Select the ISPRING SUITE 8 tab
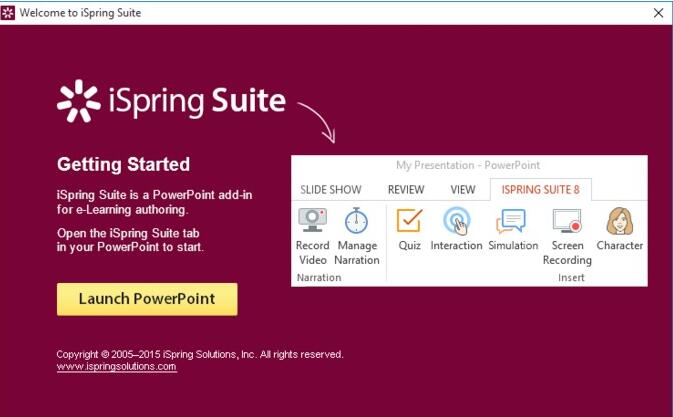Image resolution: width=673 pixels, height=417 pixels. tap(540, 190)
